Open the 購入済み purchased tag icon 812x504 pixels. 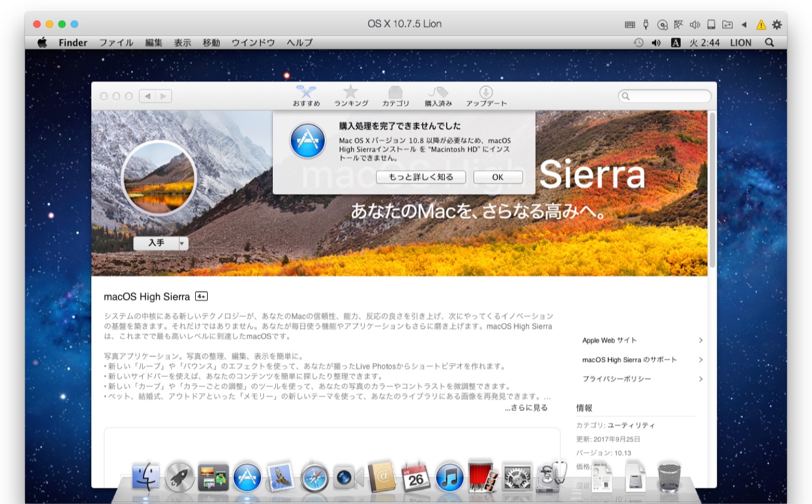(438, 93)
